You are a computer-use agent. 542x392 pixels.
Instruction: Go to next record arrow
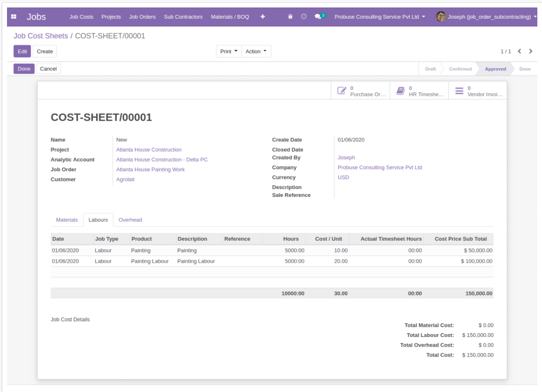coord(531,51)
